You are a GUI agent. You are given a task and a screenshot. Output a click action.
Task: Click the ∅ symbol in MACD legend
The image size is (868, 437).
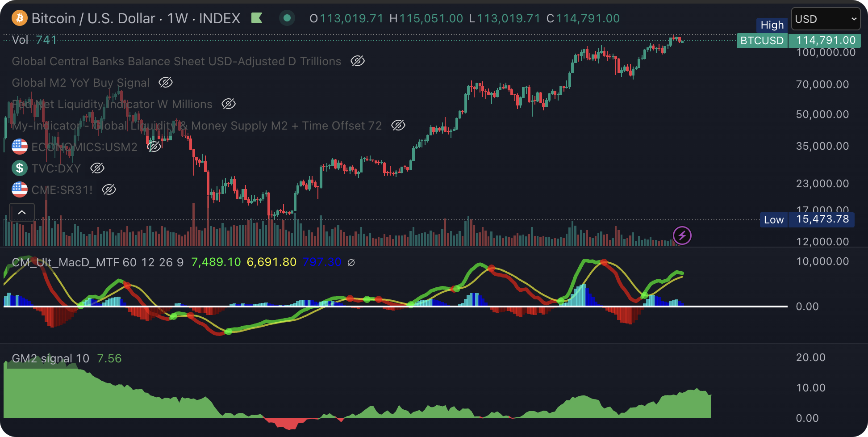coord(351,262)
